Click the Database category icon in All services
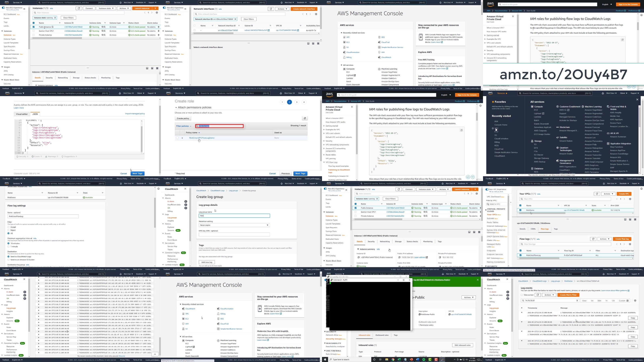 pos(532,169)
